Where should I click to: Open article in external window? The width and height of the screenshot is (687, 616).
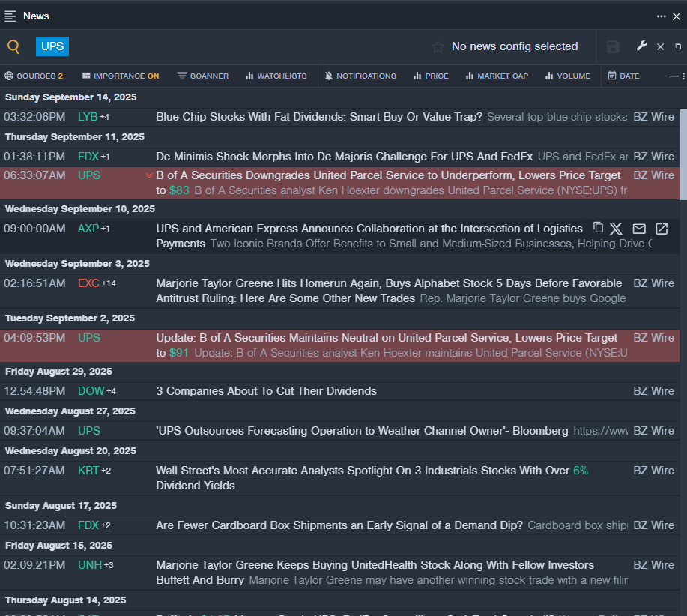tap(662, 229)
